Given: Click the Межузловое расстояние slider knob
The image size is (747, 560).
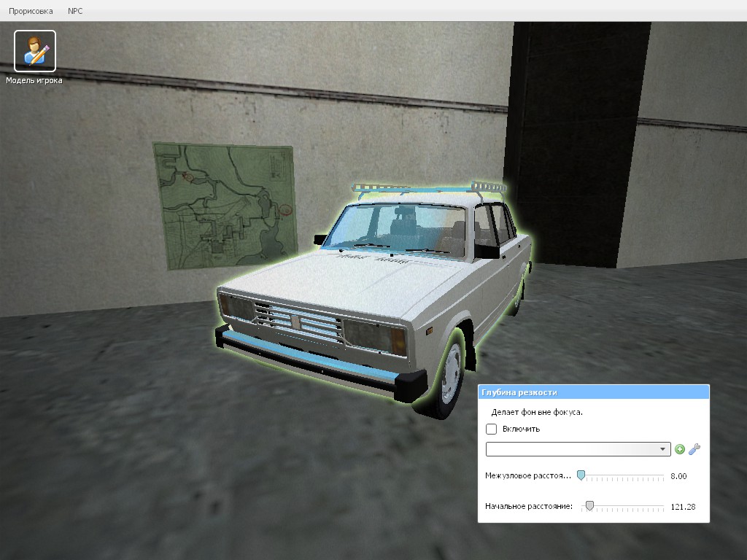Looking at the screenshot, I should click(x=581, y=475).
